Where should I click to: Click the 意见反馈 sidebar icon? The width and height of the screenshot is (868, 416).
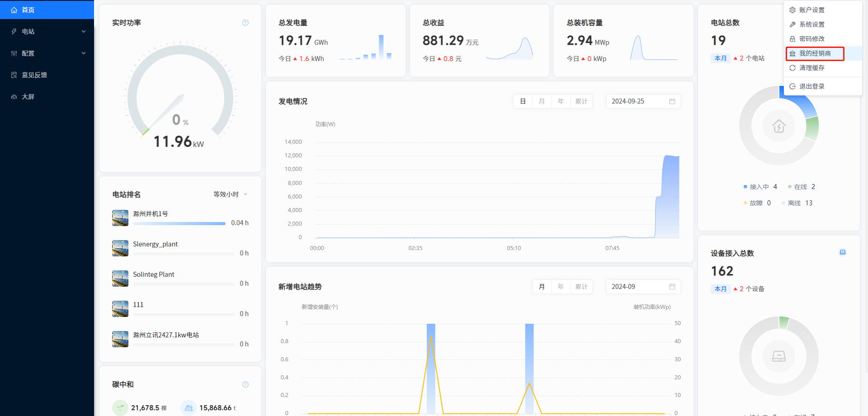pyautogui.click(x=14, y=75)
